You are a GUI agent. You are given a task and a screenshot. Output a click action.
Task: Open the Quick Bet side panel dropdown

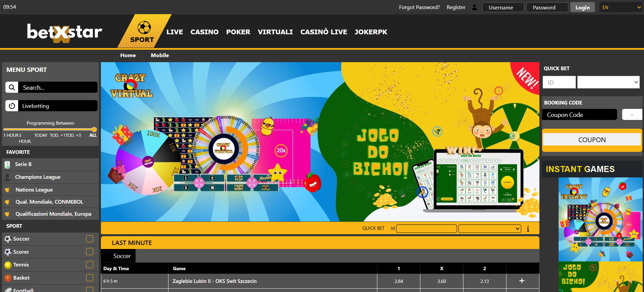608,82
